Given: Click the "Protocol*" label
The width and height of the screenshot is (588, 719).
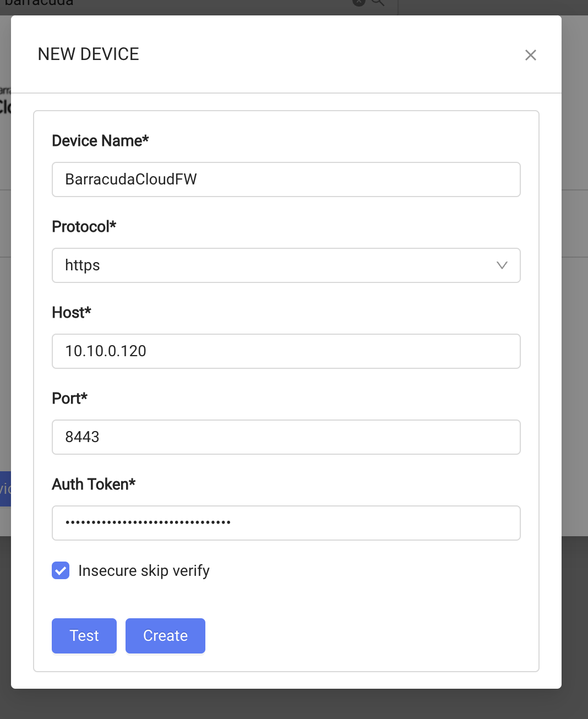Looking at the screenshot, I should [84, 227].
